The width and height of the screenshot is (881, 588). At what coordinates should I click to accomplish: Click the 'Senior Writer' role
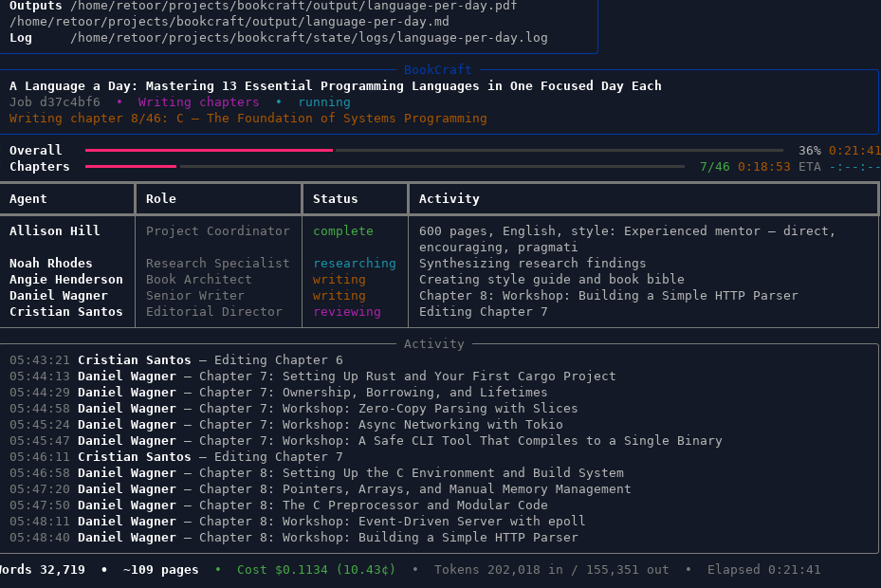195,296
